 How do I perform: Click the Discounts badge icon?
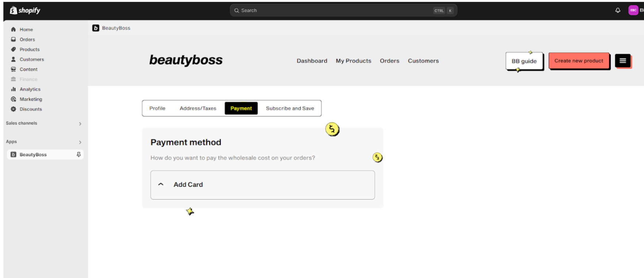[x=14, y=109]
